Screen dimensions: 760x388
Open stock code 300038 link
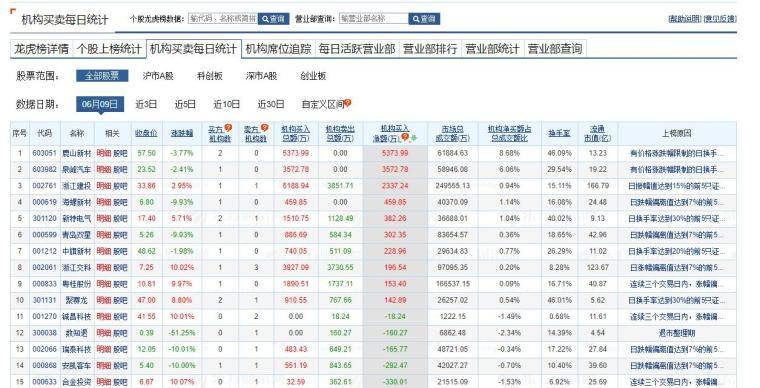45,333
